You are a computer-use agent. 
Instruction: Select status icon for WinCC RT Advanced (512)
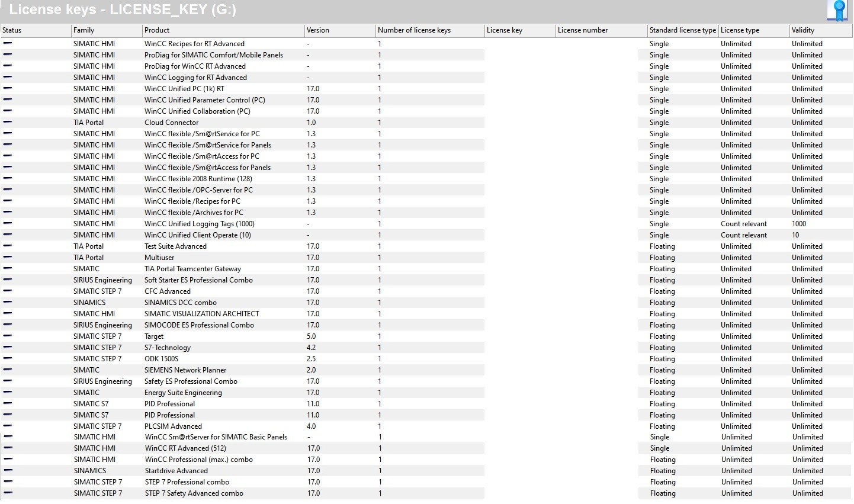8,448
